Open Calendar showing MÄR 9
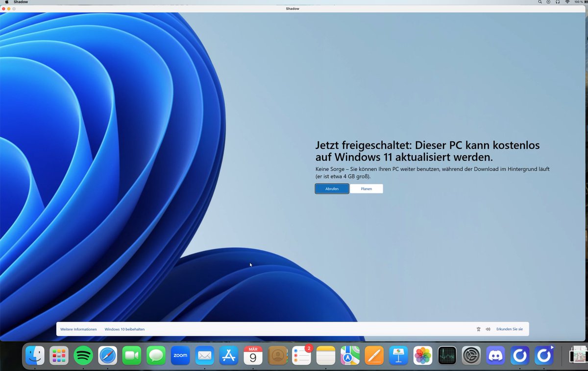 click(253, 355)
